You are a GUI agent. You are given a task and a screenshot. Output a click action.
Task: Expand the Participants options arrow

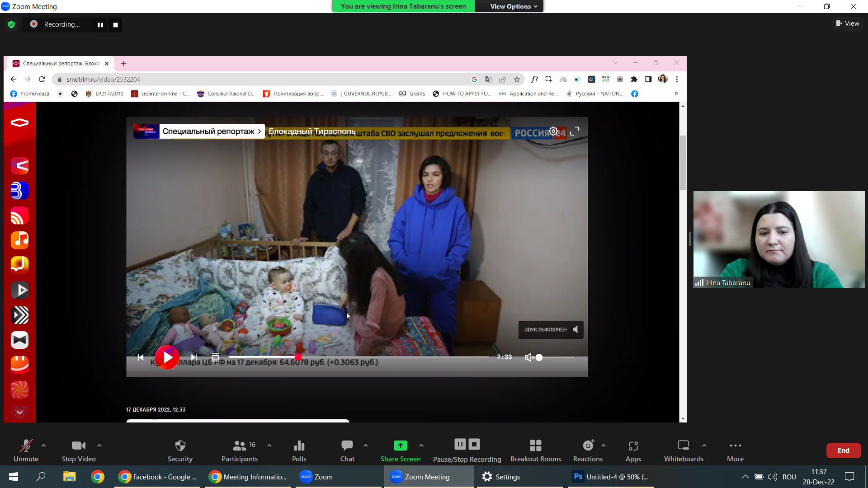(x=269, y=446)
